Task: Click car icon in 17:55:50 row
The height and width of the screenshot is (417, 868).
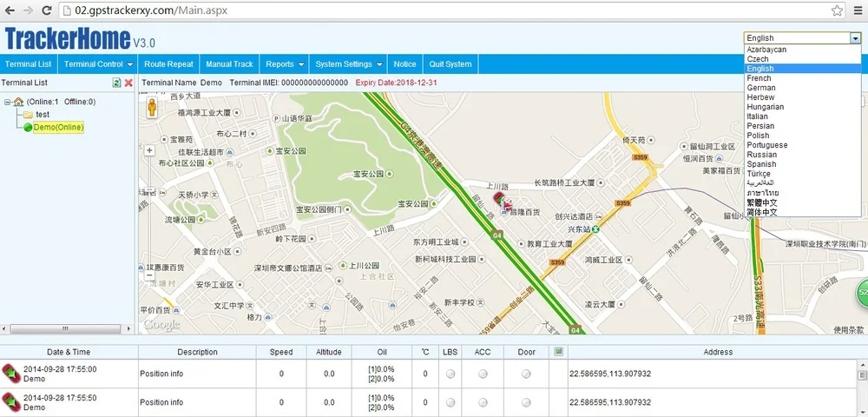Action: tap(11, 402)
